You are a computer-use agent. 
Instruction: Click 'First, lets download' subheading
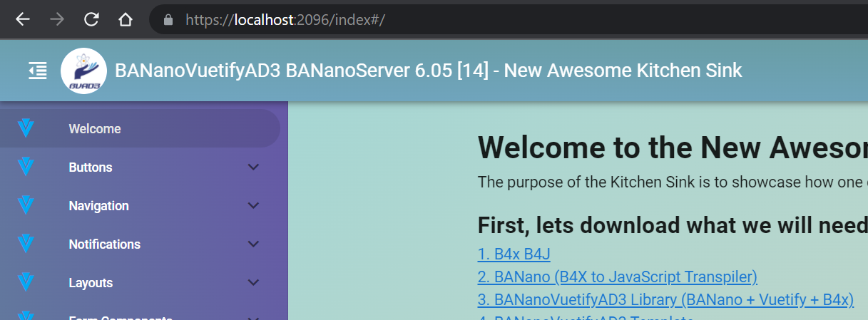673,225
